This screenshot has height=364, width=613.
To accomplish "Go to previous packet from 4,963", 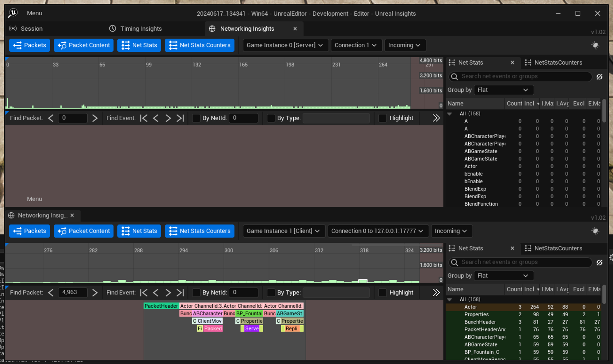I will point(51,293).
